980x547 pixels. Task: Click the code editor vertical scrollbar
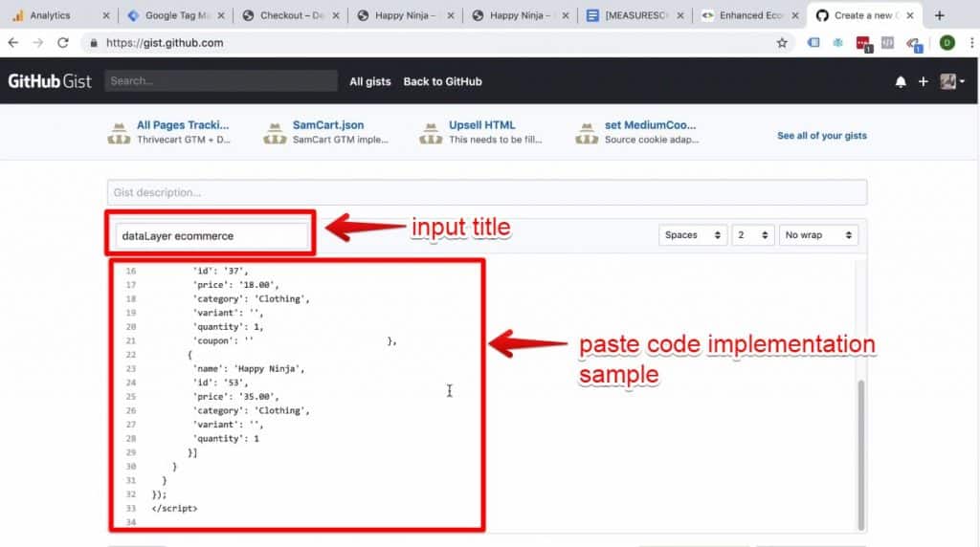pos(860,454)
